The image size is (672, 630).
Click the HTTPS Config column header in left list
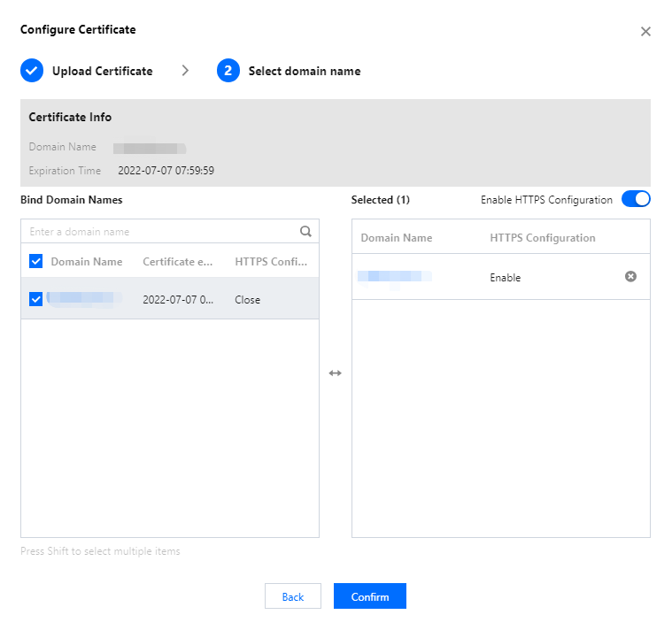pos(271,262)
